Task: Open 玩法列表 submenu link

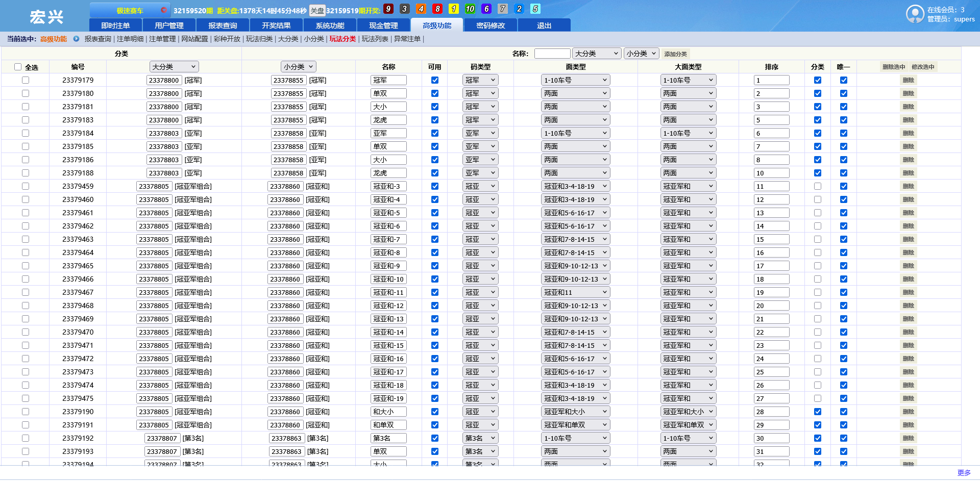Action: (375, 39)
